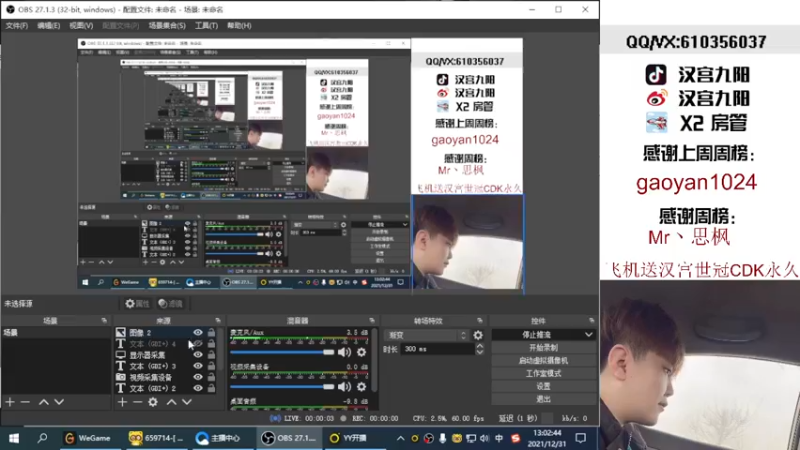Open the 文件(F) menu

pyautogui.click(x=17, y=26)
